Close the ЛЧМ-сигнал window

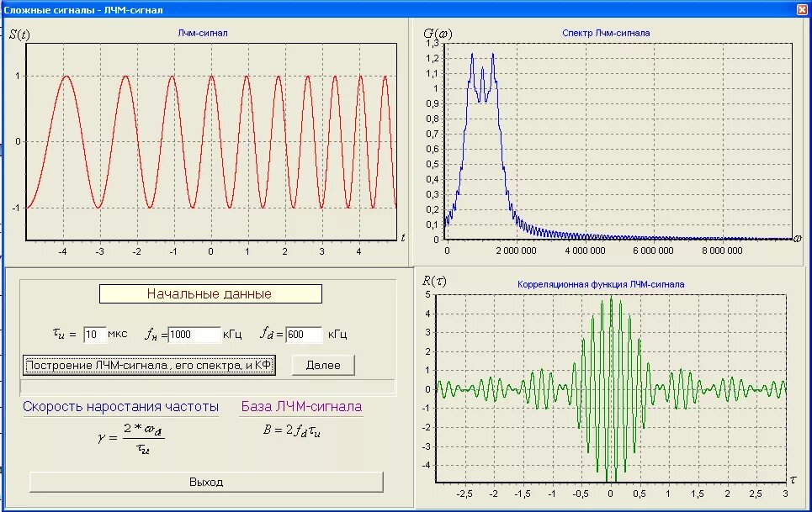tap(804, 9)
